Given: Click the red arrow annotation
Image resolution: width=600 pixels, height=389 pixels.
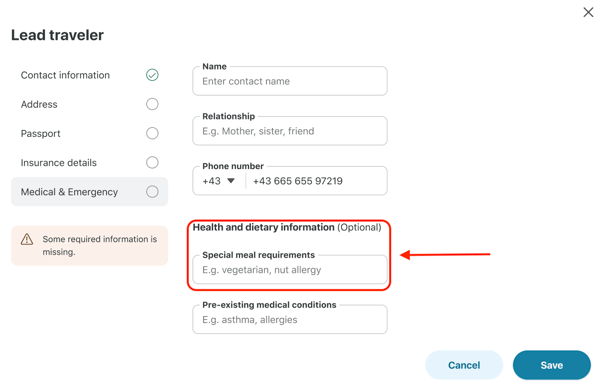Looking at the screenshot, I should (445, 254).
